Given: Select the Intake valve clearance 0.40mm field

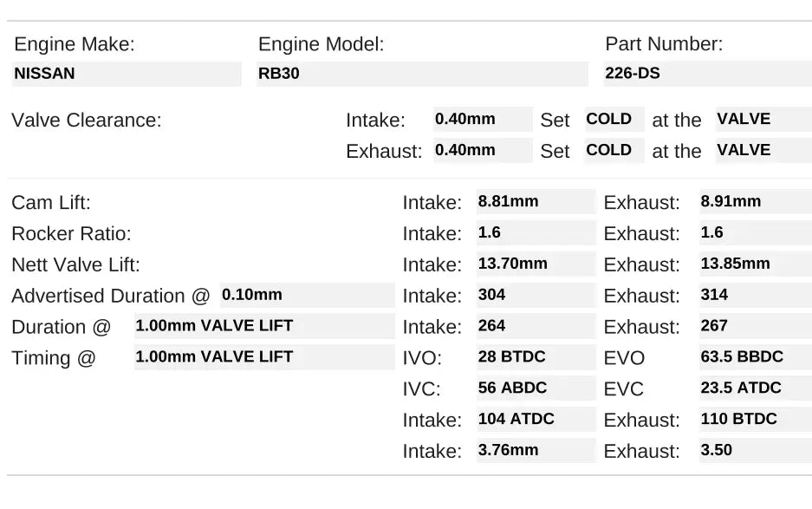Looking at the screenshot, I should point(483,120).
